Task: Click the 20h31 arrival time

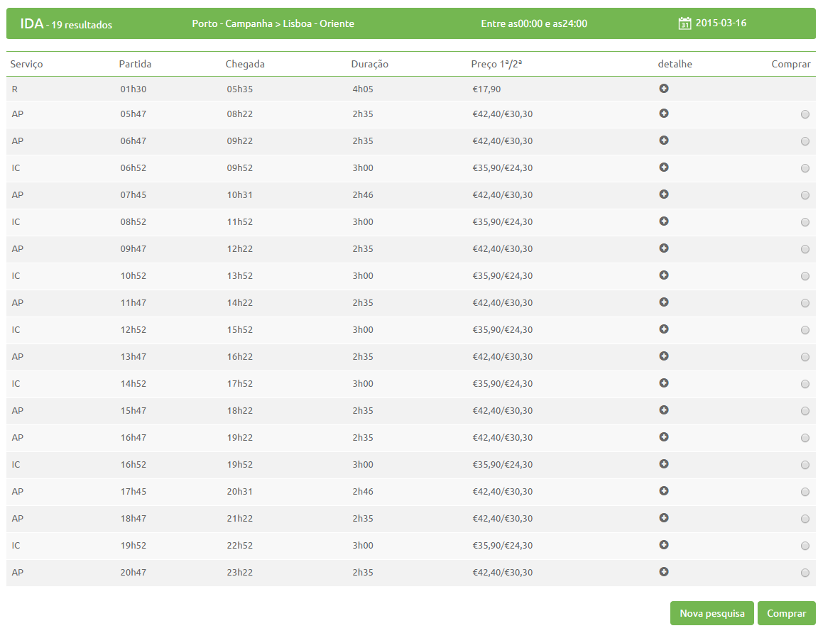Action: (239, 491)
